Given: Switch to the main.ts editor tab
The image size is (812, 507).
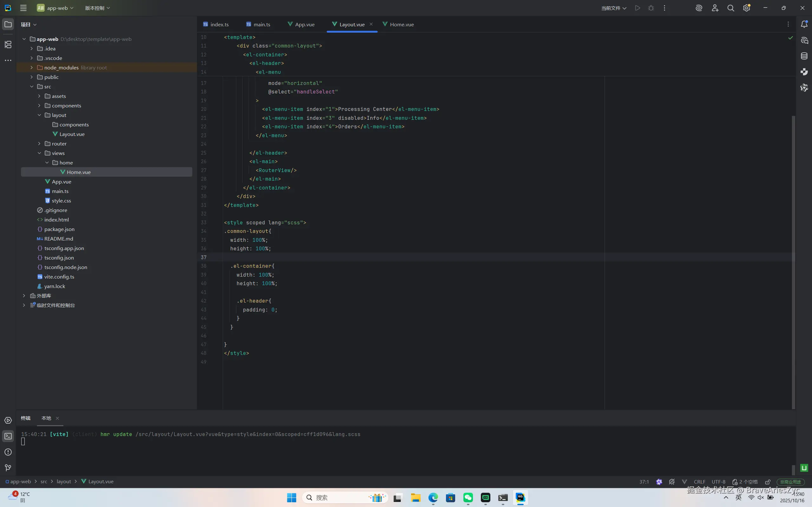Looking at the screenshot, I should (261, 24).
